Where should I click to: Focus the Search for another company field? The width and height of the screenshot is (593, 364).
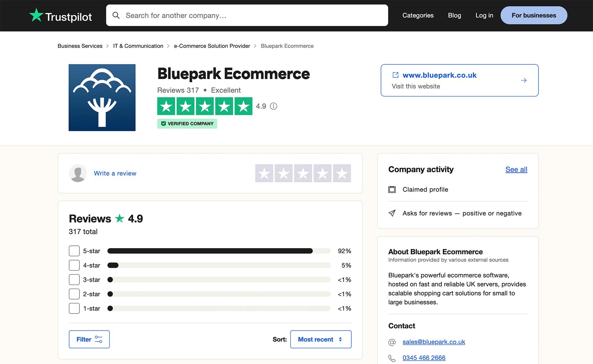247,15
